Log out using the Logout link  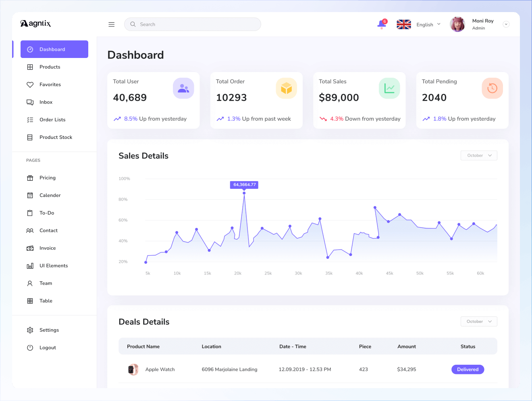48,347
